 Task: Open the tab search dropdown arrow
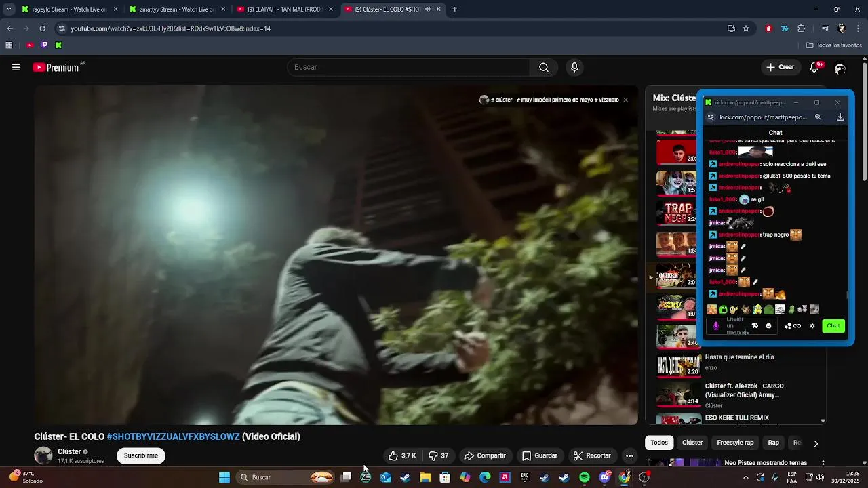pyautogui.click(x=9, y=9)
